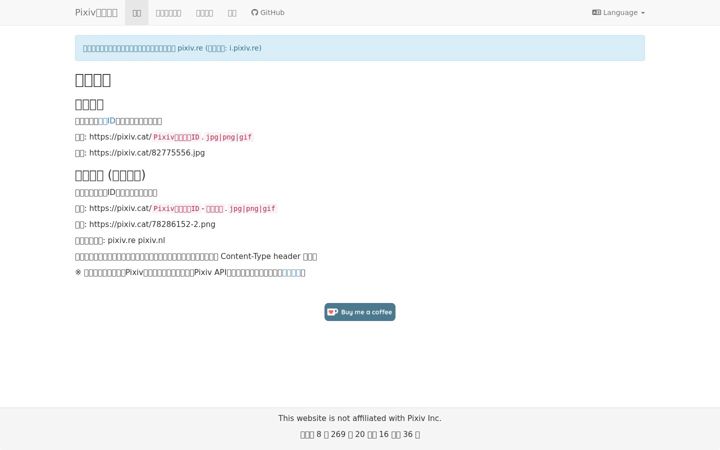Click the red code snippet ending .jpg|png|gif under first heading
This screenshot has width=720, height=450.
click(202, 137)
